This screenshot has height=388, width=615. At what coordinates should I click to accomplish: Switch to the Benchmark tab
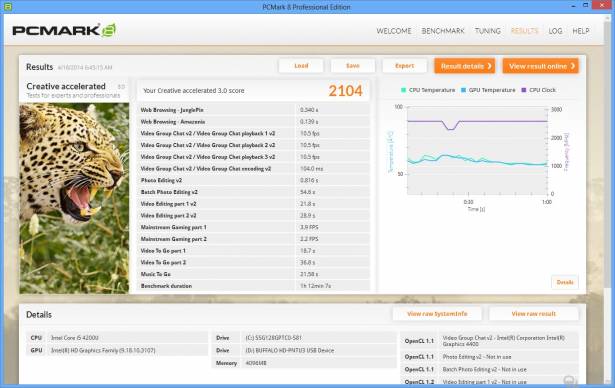coord(443,31)
